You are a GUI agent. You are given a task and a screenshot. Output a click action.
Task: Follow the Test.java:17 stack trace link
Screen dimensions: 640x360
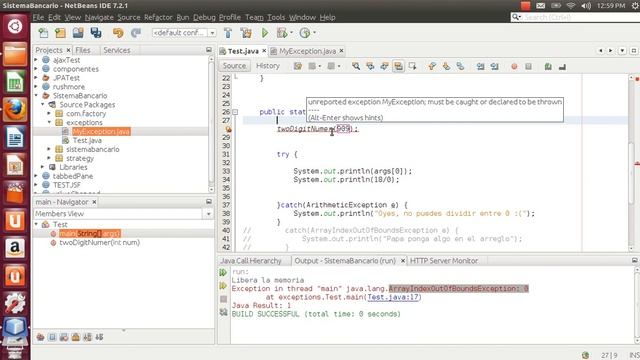(393, 297)
